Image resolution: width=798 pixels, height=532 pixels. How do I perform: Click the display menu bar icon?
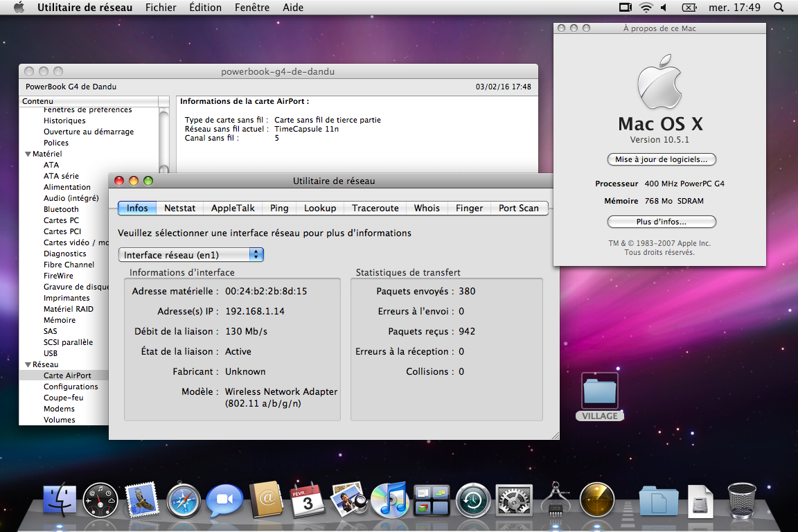(x=626, y=8)
